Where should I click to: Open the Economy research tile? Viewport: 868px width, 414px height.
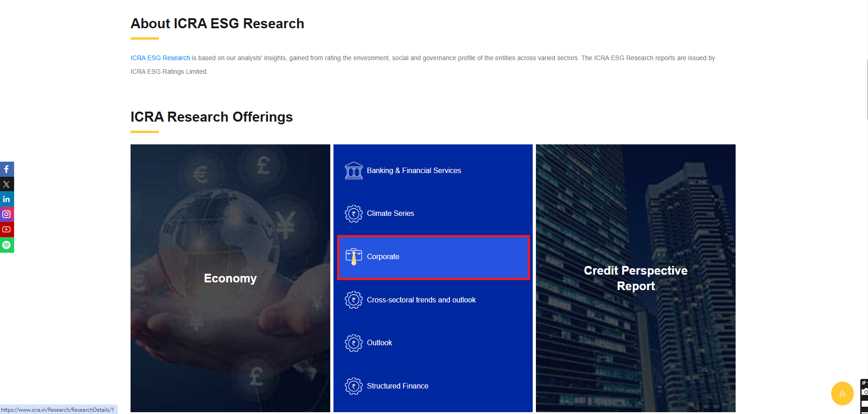coord(230,278)
